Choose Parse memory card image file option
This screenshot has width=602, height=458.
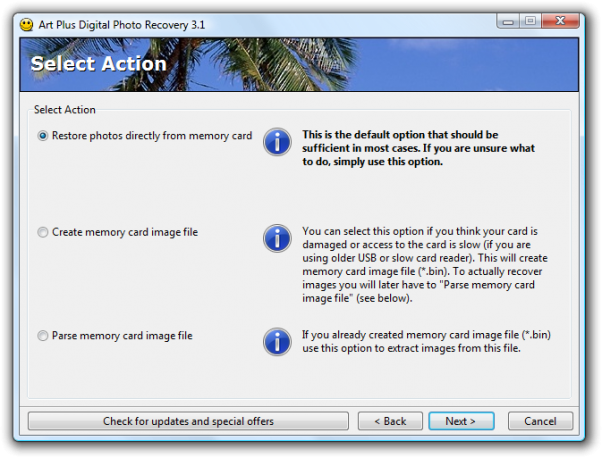115,336
